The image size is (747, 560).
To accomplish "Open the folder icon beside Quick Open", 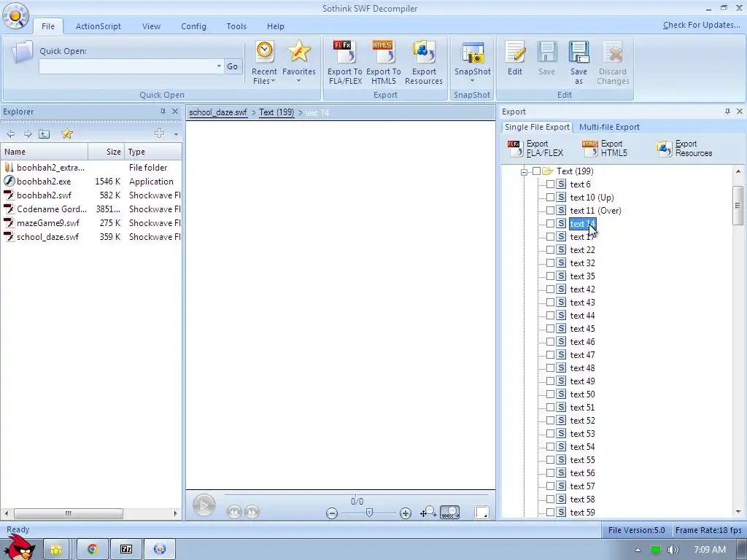I will pos(22,52).
